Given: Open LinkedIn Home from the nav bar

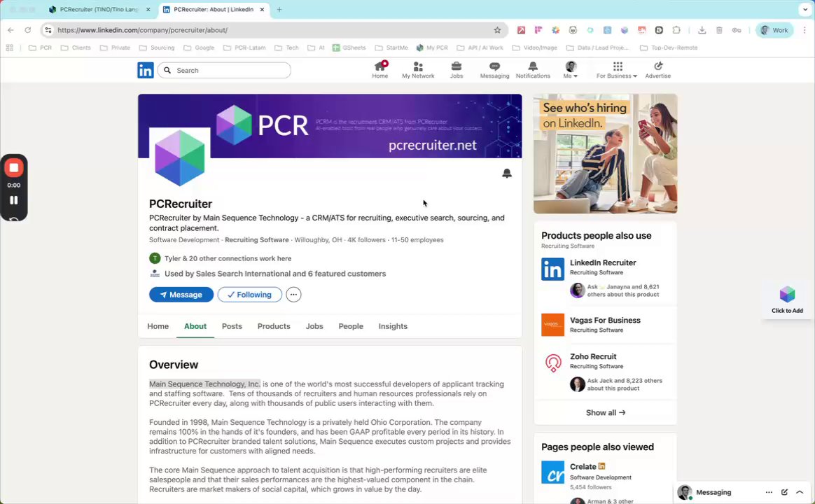Looking at the screenshot, I should coord(380,69).
